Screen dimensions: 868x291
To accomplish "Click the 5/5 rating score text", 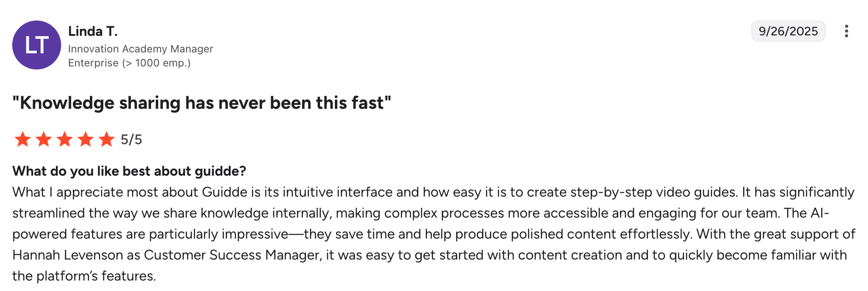I will point(131,140).
